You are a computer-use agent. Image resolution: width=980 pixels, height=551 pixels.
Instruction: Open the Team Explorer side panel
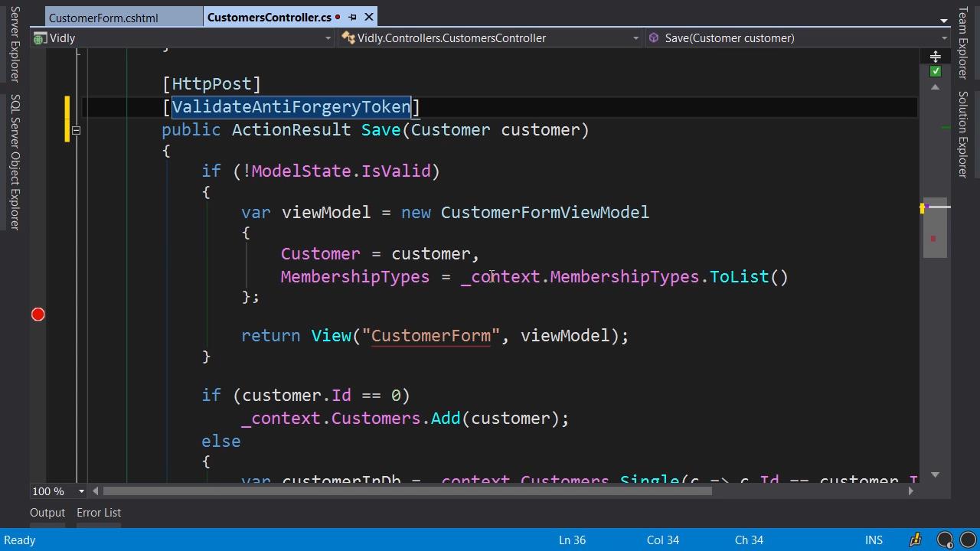(963, 42)
